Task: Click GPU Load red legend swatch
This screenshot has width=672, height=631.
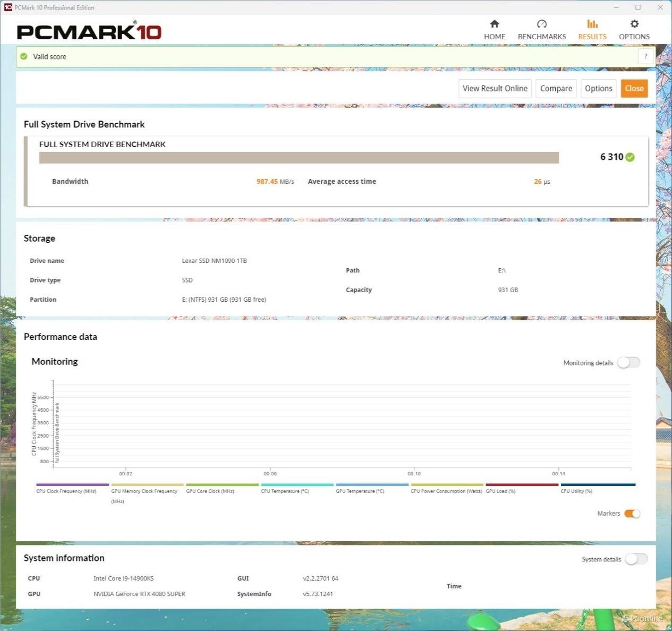Action: (522, 485)
